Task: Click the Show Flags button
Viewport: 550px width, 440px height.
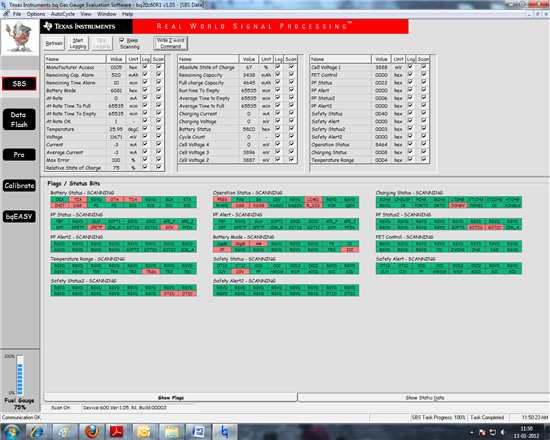Action: click(170, 398)
